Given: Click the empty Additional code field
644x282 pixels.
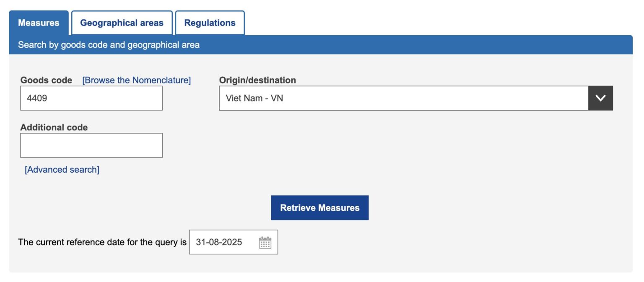Looking at the screenshot, I should 91,145.
